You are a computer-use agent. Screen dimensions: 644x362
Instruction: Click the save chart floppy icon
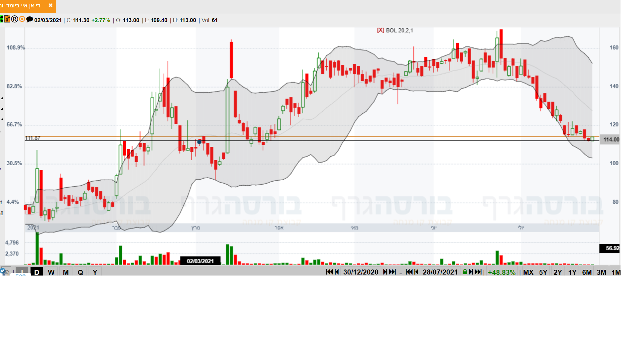coord(6,272)
